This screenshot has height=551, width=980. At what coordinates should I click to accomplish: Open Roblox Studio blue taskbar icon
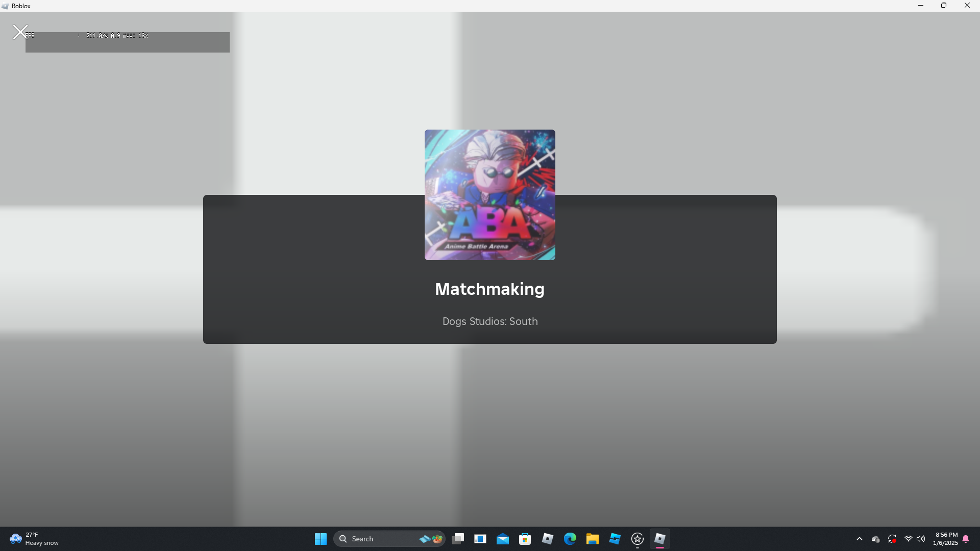point(615,539)
